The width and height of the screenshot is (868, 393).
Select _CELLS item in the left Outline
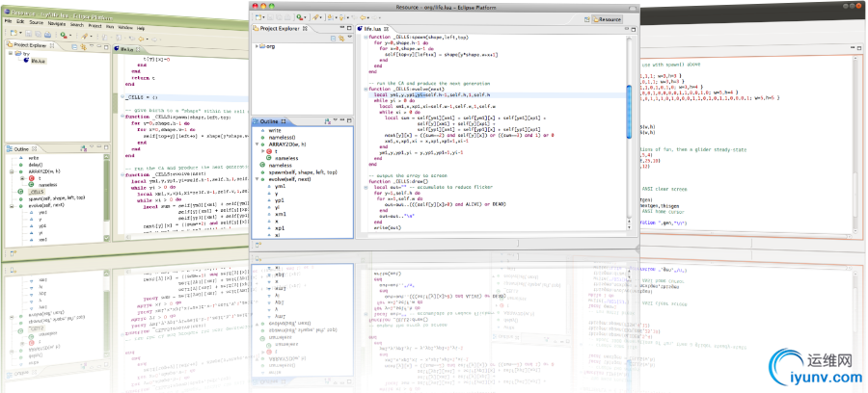point(37,192)
